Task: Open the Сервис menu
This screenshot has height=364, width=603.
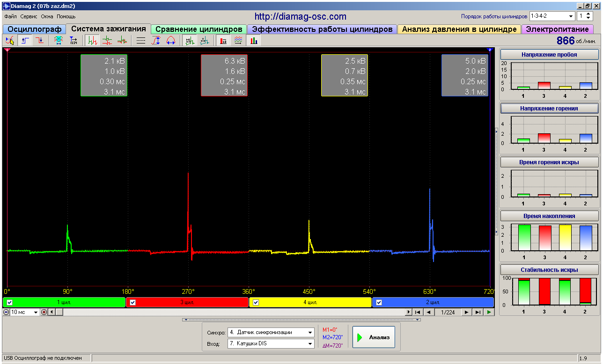Action: (29, 16)
